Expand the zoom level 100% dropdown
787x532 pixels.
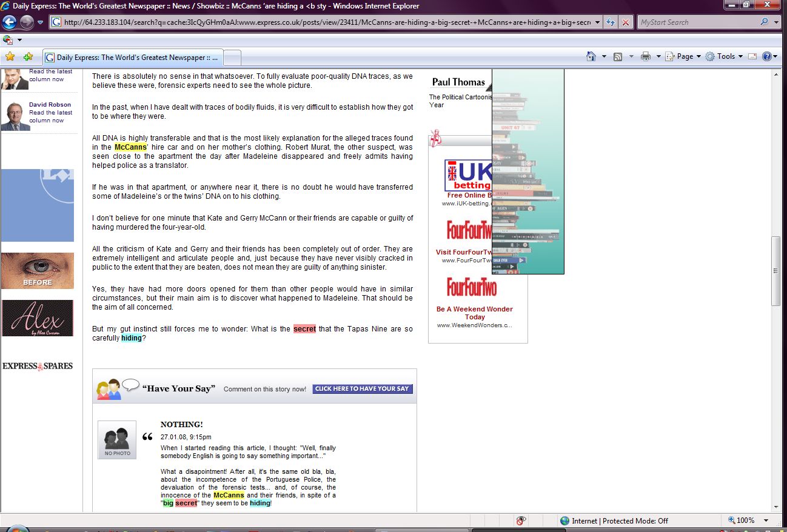pyautogui.click(x=766, y=520)
